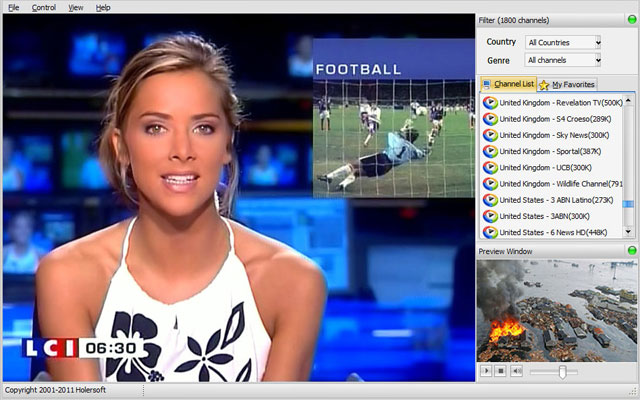Screen dimensions: 640x400
Task: Click the S4 Croeso channel icon
Action: [490, 119]
